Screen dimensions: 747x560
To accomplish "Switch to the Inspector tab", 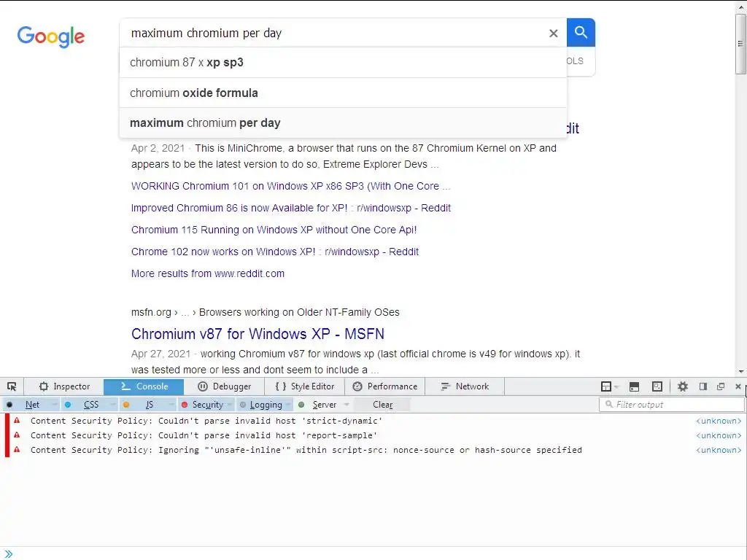I will click(x=64, y=386).
